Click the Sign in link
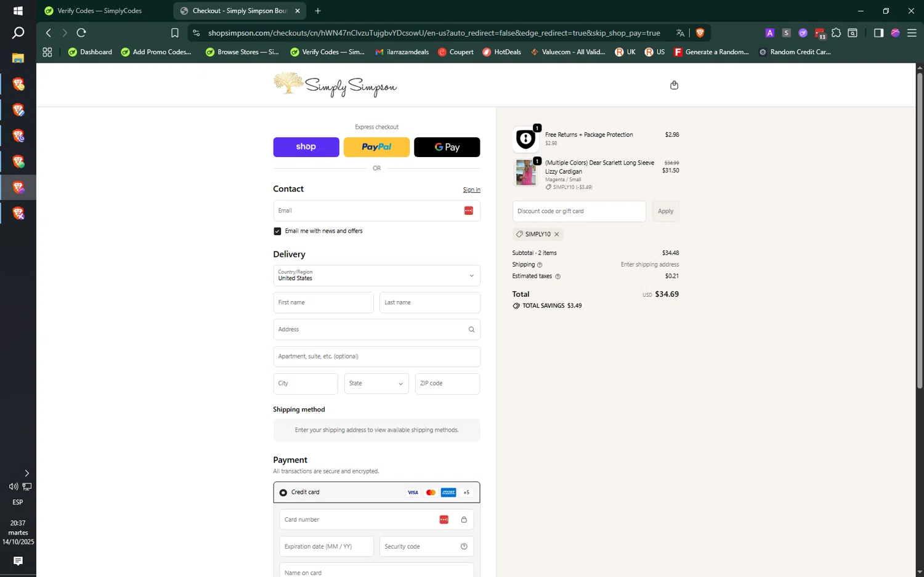 click(x=471, y=190)
